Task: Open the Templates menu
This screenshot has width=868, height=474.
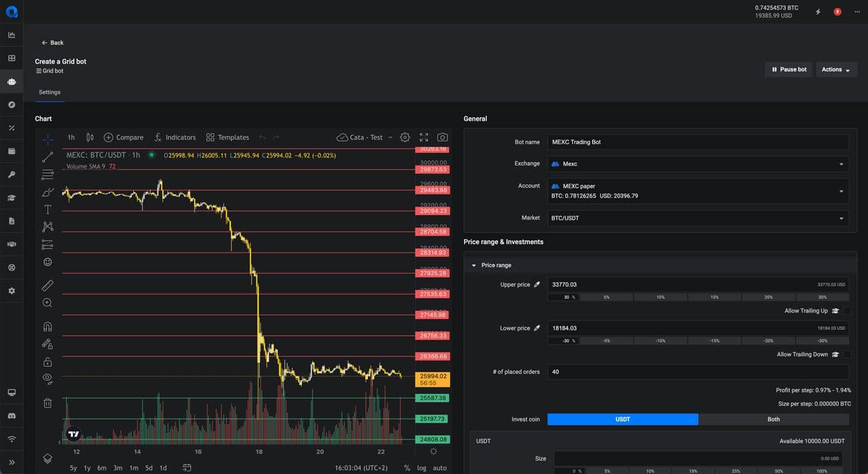Action: 228,138
